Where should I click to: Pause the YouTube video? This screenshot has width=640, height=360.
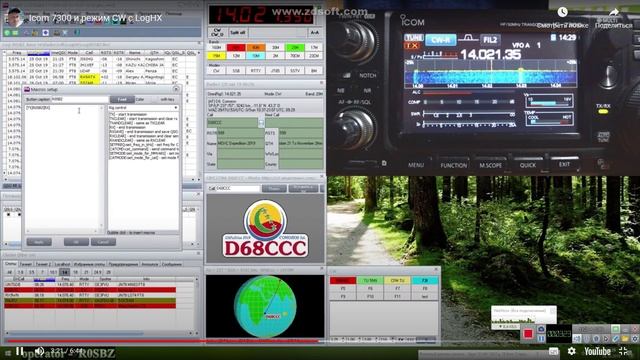[x=19, y=351]
